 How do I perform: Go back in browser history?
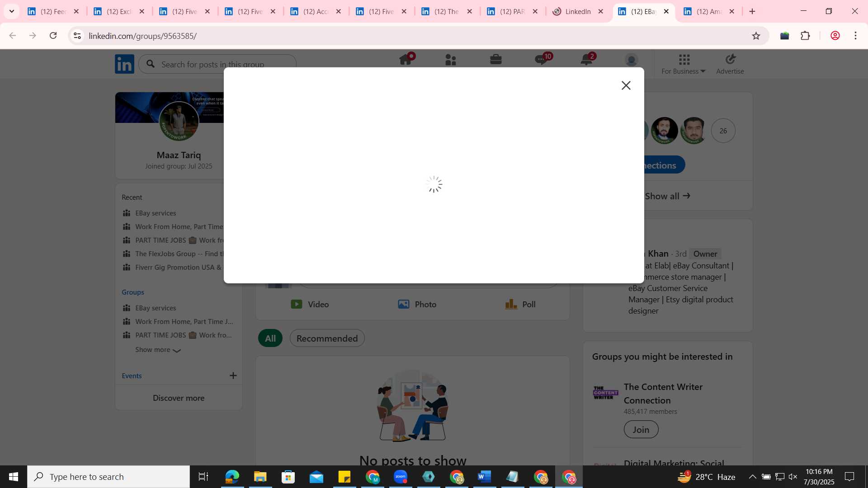point(13,36)
